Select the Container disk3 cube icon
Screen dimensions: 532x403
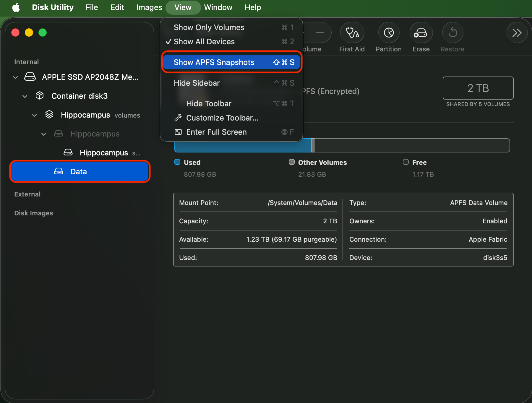click(x=40, y=96)
